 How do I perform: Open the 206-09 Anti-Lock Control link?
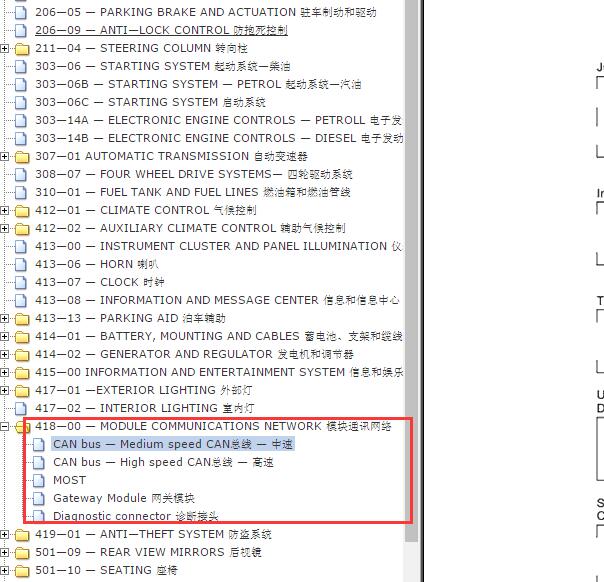point(161,30)
